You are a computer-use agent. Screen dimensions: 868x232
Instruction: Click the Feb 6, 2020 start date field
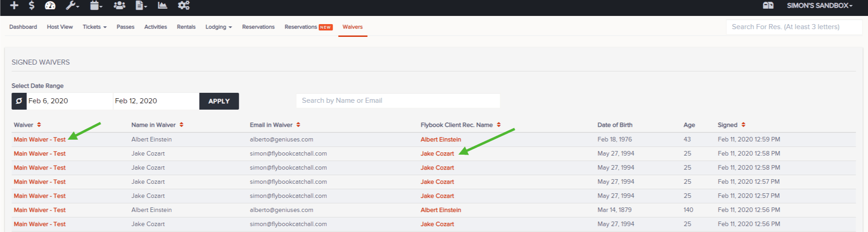click(70, 101)
